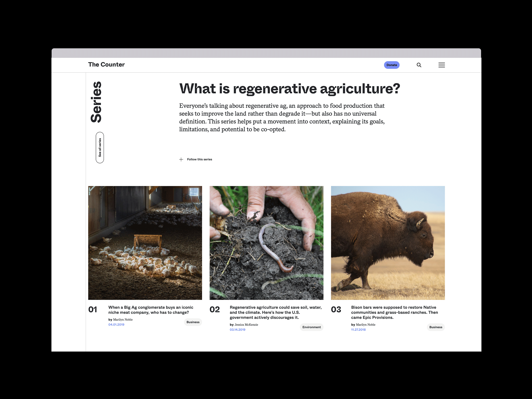Image resolution: width=532 pixels, height=399 pixels.
Task: Open the Big Ag conglomerate article headline
Action: (151, 310)
